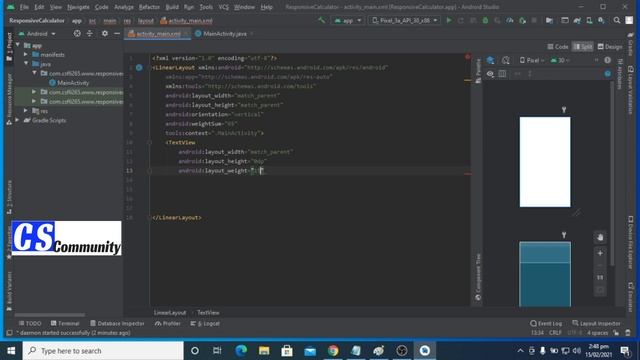The height and width of the screenshot is (360, 640).
Task: Click the warning info icon in the design toolbar
Action: (608, 60)
